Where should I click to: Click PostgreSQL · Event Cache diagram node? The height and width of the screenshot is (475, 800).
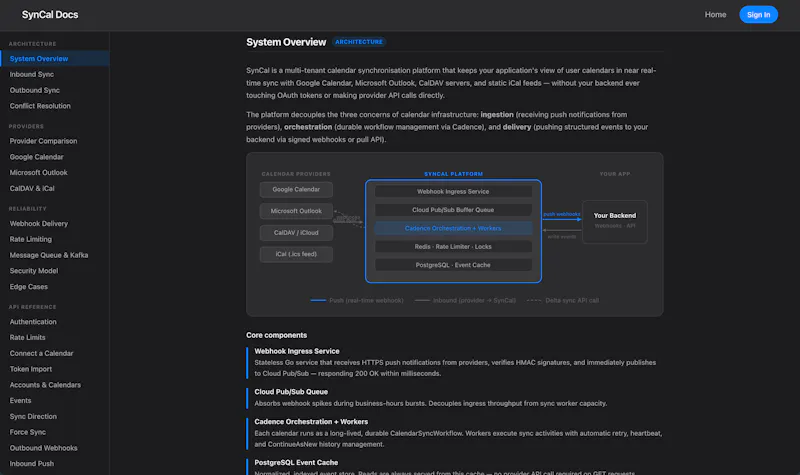453,265
